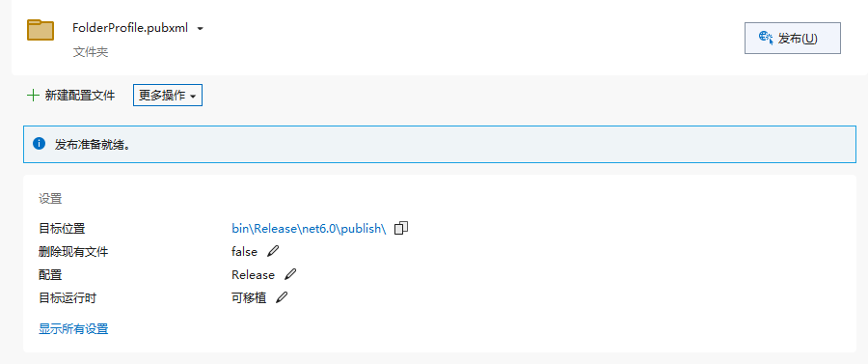
Task: Click the 可移植 target runtime value
Action: pyautogui.click(x=249, y=298)
